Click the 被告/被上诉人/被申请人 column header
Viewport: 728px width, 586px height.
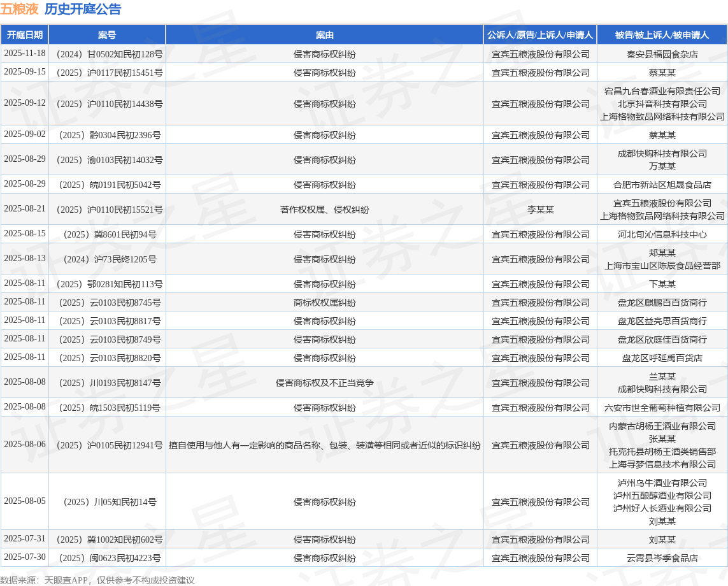pos(662,35)
